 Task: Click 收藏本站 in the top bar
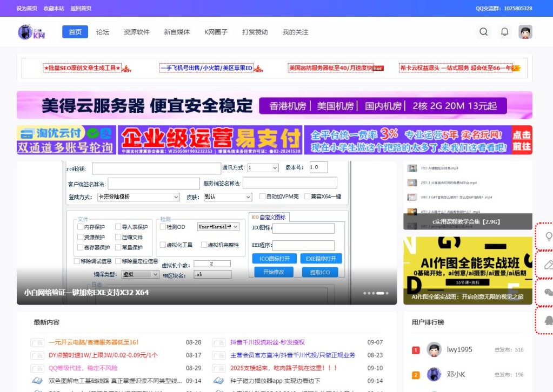[x=54, y=8]
